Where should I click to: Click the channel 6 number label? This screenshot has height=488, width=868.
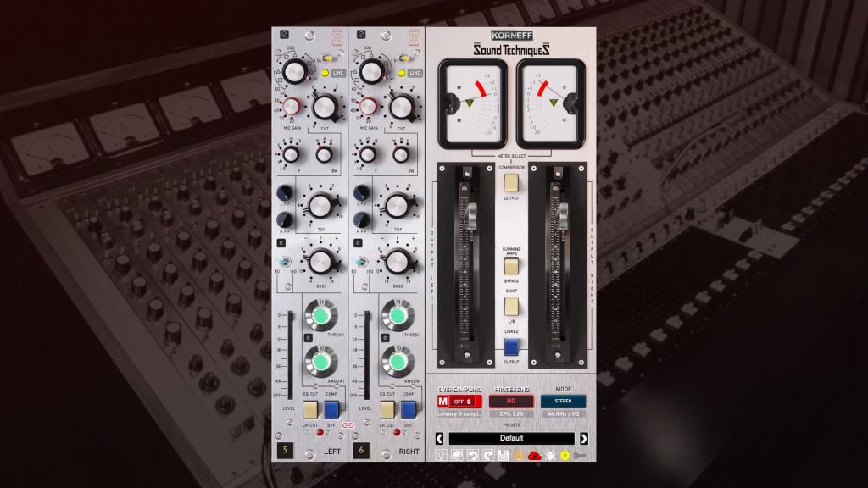point(361,451)
